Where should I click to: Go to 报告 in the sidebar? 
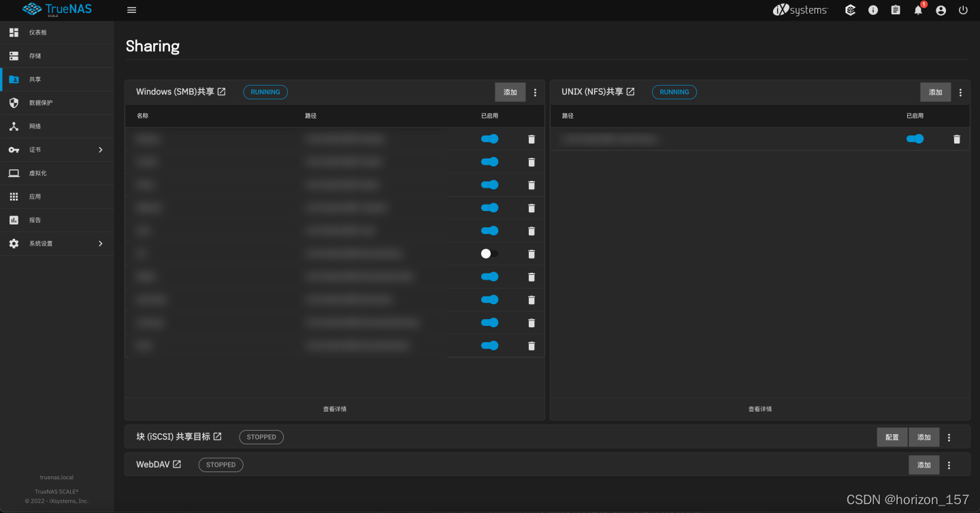tap(57, 220)
